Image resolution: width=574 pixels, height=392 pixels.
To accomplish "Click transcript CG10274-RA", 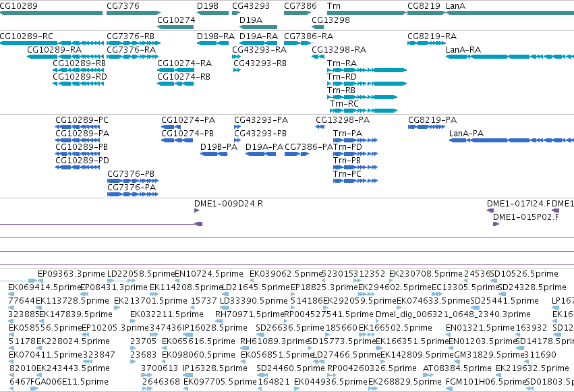I will pos(185,63).
